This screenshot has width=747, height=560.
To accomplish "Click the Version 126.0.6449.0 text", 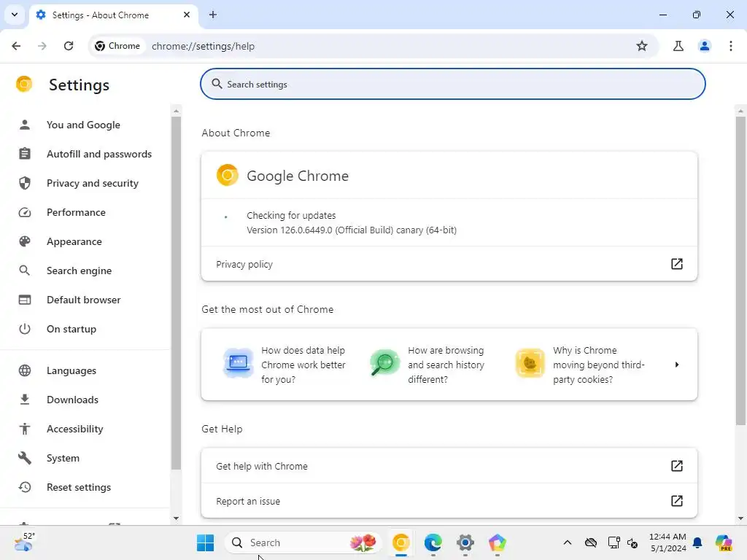I will [x=352, y=230].
